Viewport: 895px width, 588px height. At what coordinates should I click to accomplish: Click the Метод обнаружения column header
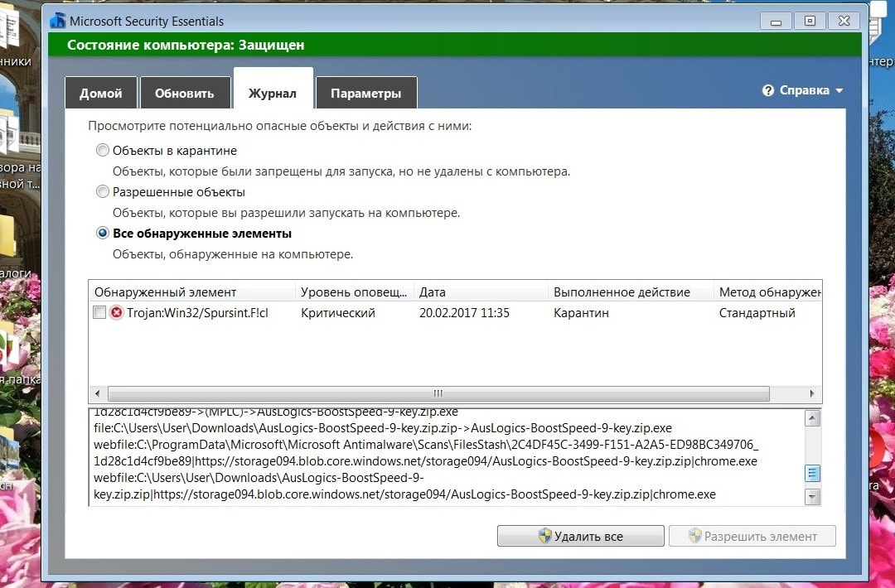767,292
